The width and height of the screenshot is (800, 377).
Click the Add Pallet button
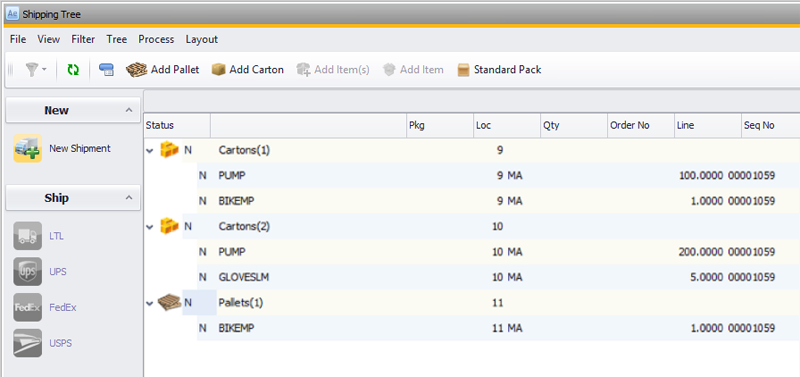pos(163,70)
